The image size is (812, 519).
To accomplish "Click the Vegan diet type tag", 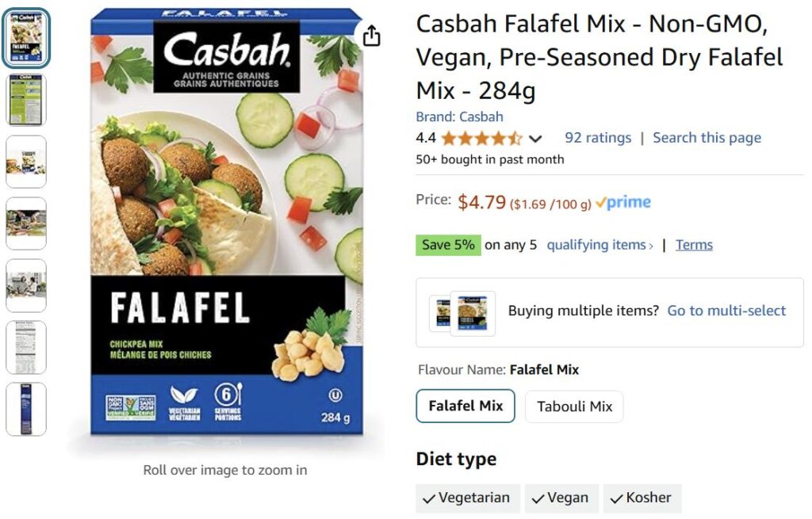I will 561,498.
